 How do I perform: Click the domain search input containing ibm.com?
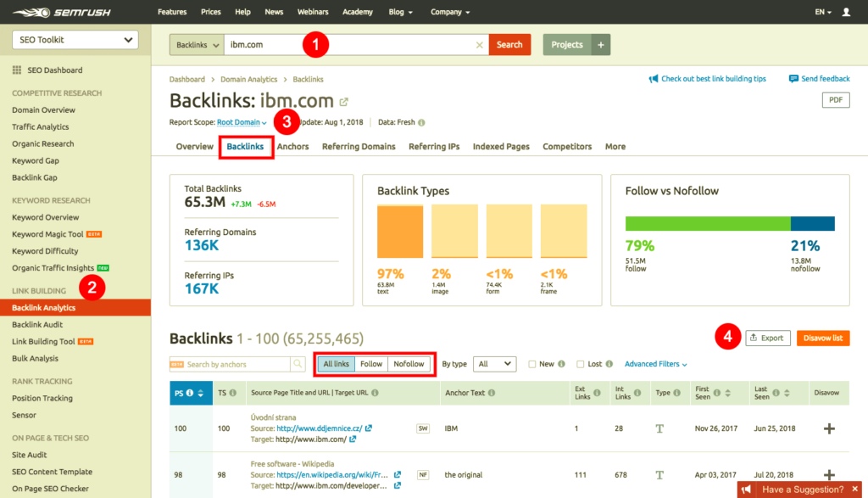[348, 45]
